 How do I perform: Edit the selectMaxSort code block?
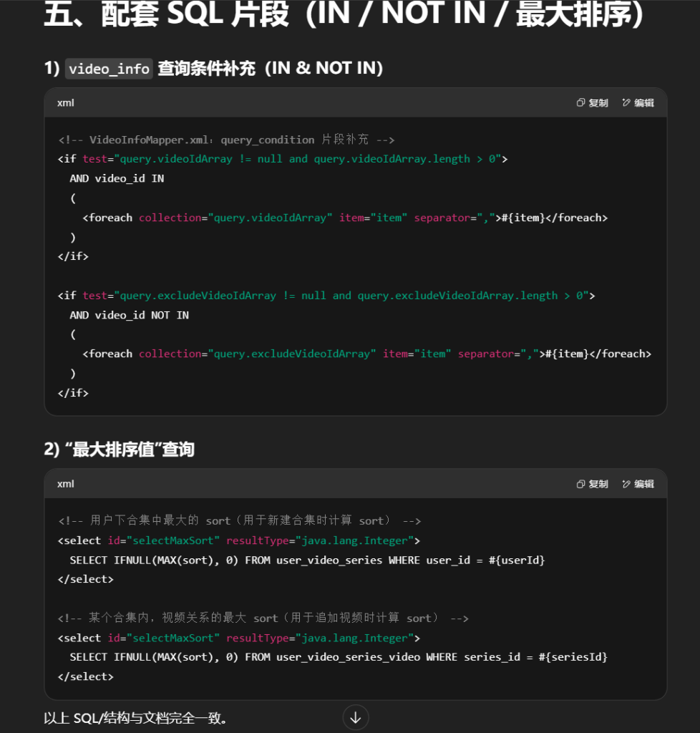click(638, 484)
